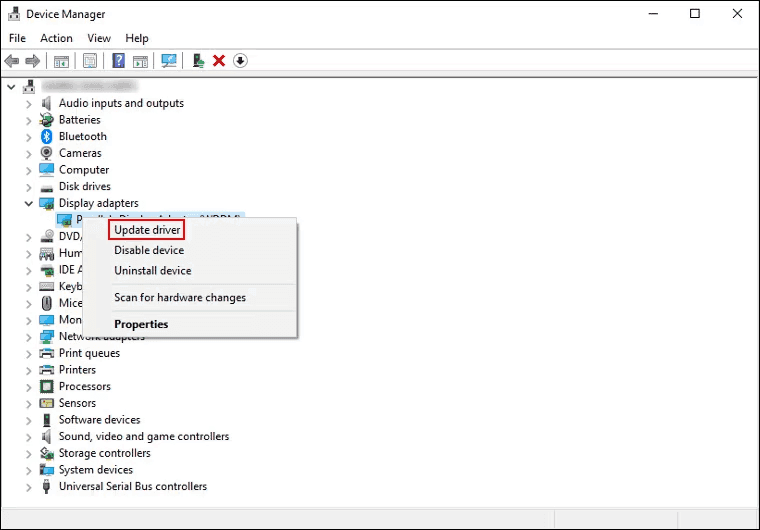Viewport: 760px width, 530px height.
Task: Collapse the root computer tree node
Action: pyautogui.click(x=12, y=87)
